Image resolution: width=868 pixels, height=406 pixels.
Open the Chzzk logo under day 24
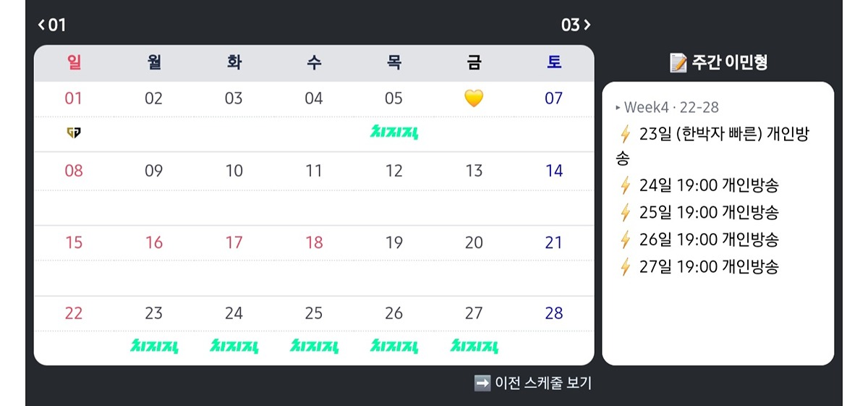(x=234, y=347)
